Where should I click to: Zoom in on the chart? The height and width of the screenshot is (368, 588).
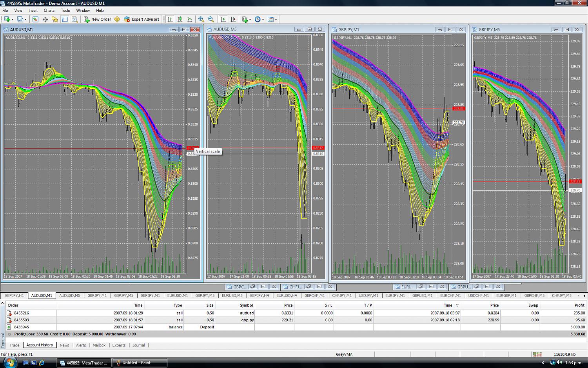(x=201, y=19)
